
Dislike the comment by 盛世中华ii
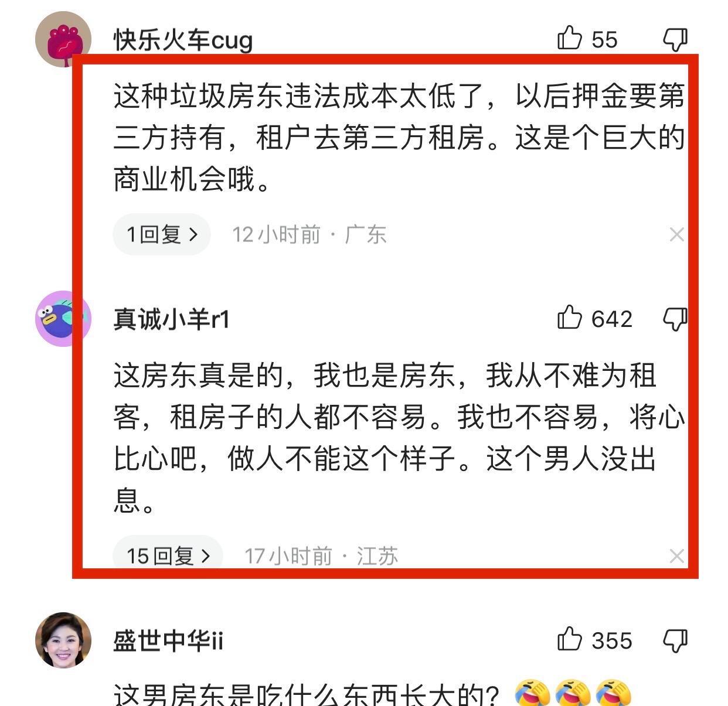tap(675, 640)
